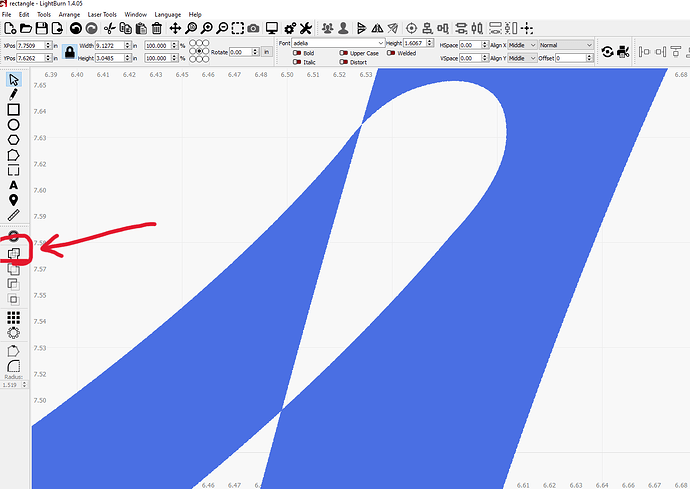Expand the Align X Middle dropdown
690x489 pixels.
[x=521, y=45]
